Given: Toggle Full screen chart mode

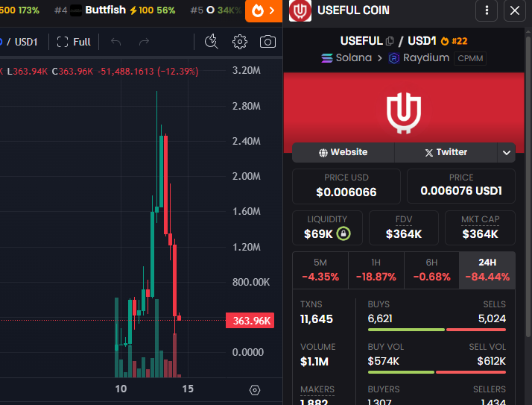Looking at the screenshot, I should pyautogui.click(x=74, y=42).
